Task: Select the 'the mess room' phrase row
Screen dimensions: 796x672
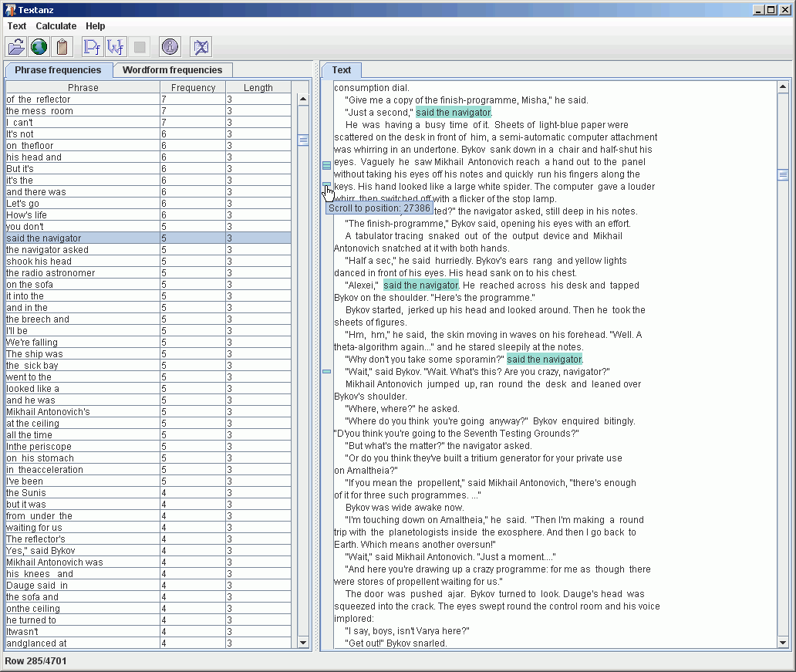Action: 148,111
